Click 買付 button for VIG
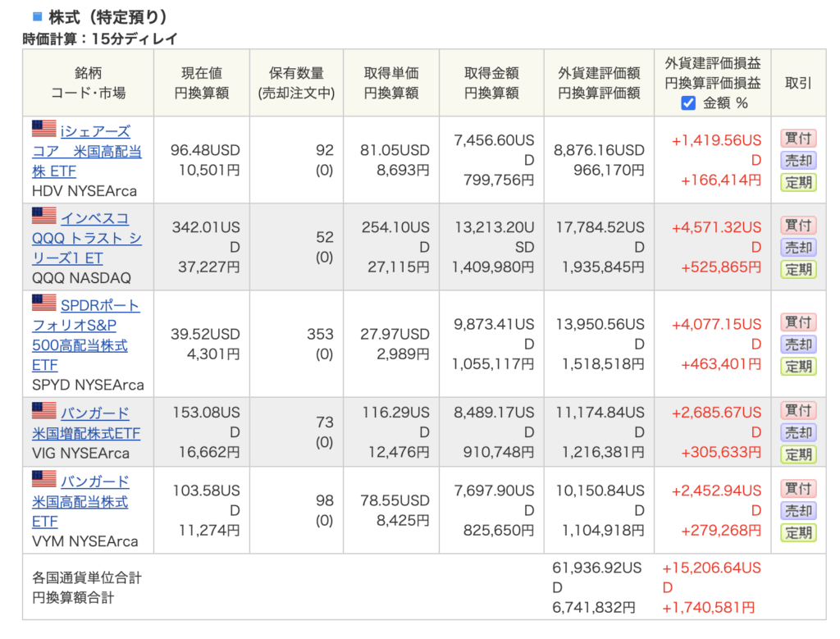 point(798,411)
